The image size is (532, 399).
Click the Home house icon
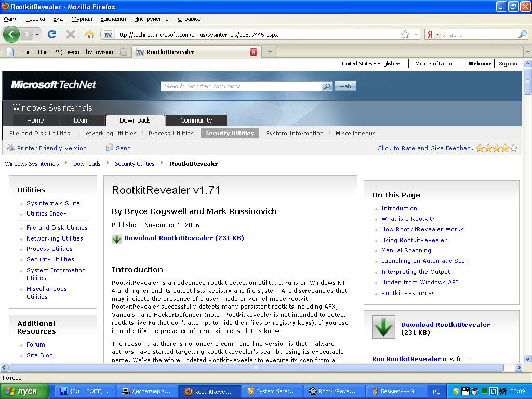coord(89,34)
